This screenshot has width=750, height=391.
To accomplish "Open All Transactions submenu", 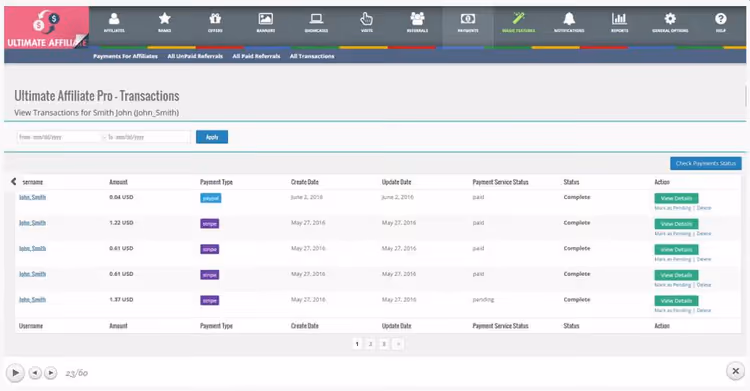I will point(312,56).
